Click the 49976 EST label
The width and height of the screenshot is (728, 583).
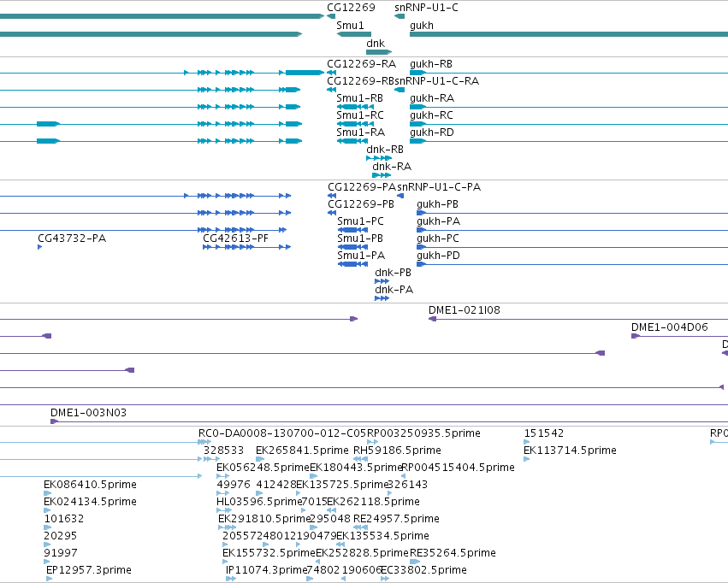(x=234, y=486)
